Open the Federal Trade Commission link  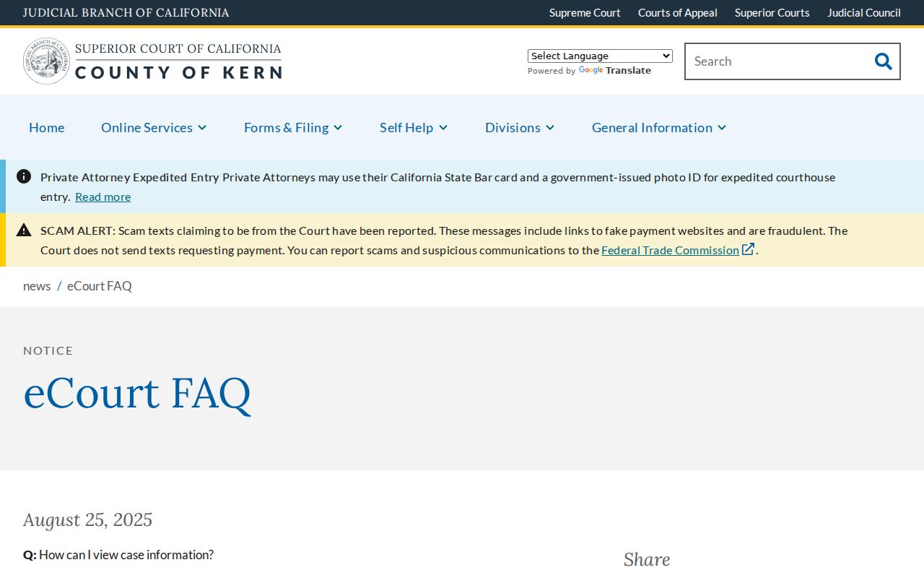pos(671,250)
